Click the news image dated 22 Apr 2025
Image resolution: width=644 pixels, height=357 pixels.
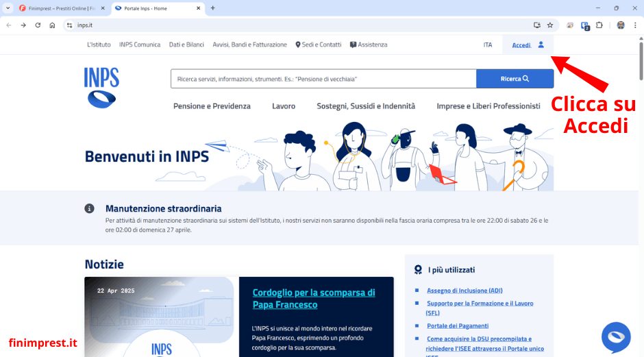click(x=162, y=317)
